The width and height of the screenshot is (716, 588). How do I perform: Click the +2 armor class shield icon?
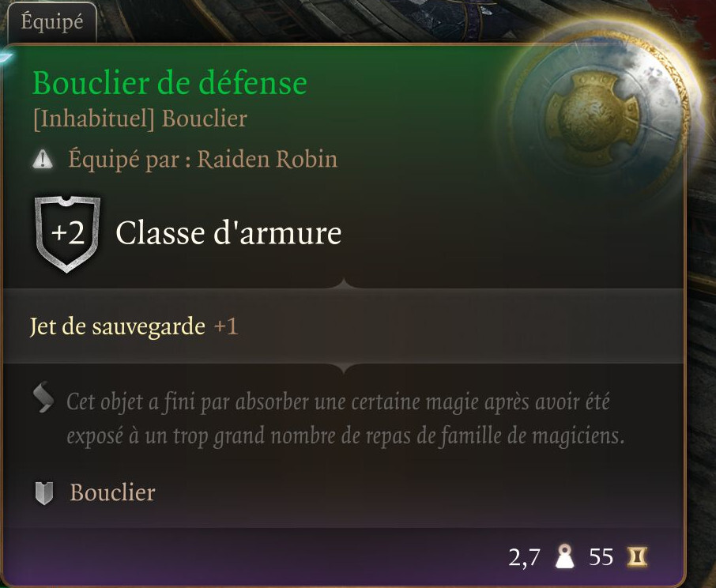tap(68, 234)
